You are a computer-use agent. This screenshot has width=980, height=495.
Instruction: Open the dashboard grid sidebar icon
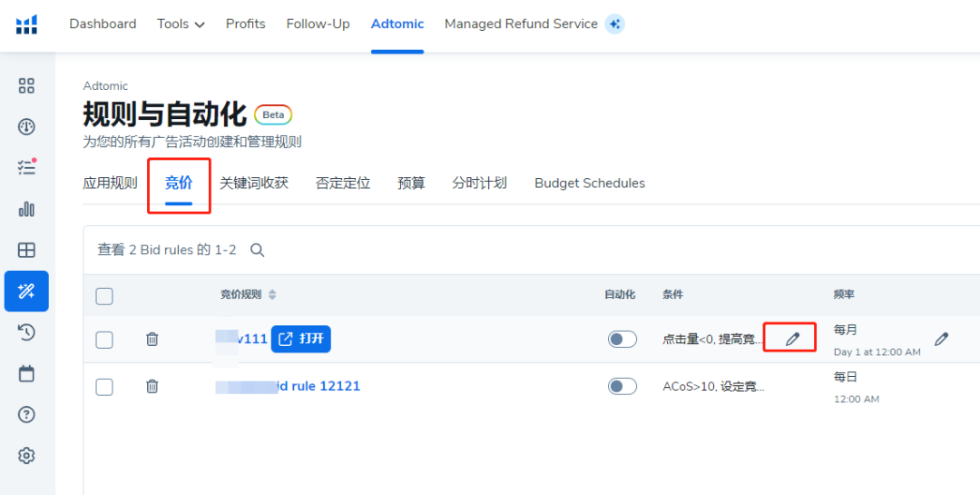point(26,85)
